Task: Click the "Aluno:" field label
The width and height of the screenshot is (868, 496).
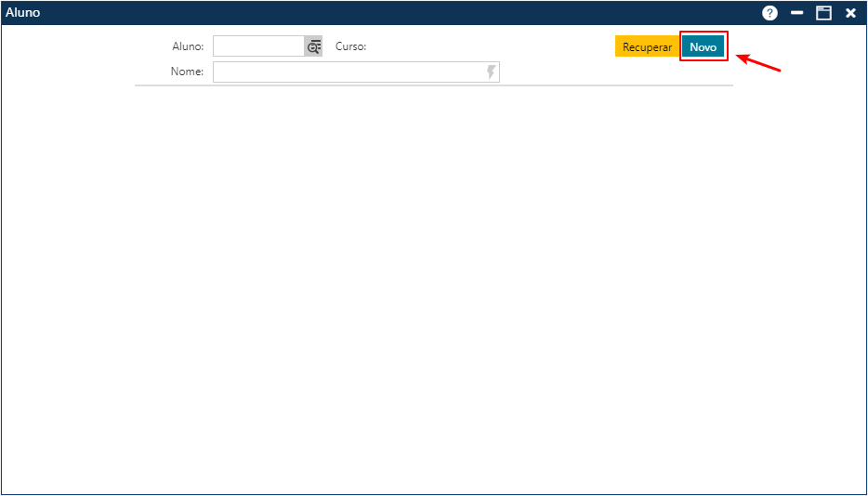Action: click(x=188, y=46)
